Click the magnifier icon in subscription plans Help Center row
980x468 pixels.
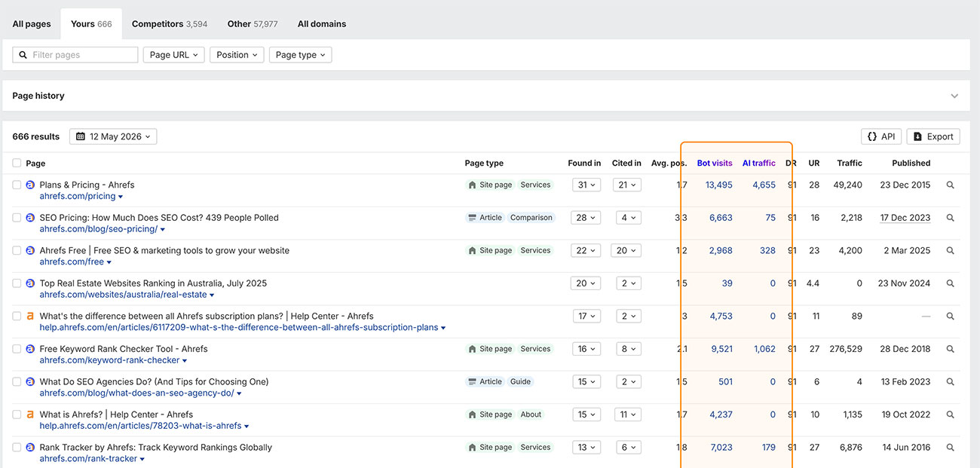click(x=950, y=317)
